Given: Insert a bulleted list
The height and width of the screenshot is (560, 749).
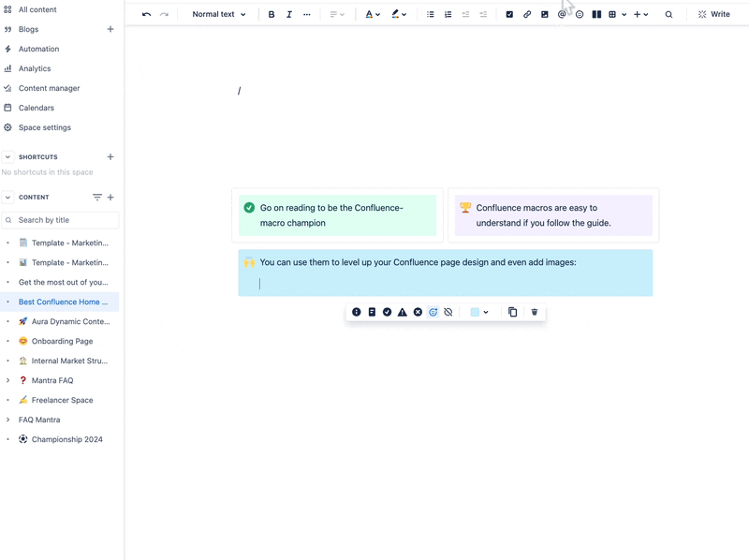Looking at the screenshot, I should click(x=429, y=14).
